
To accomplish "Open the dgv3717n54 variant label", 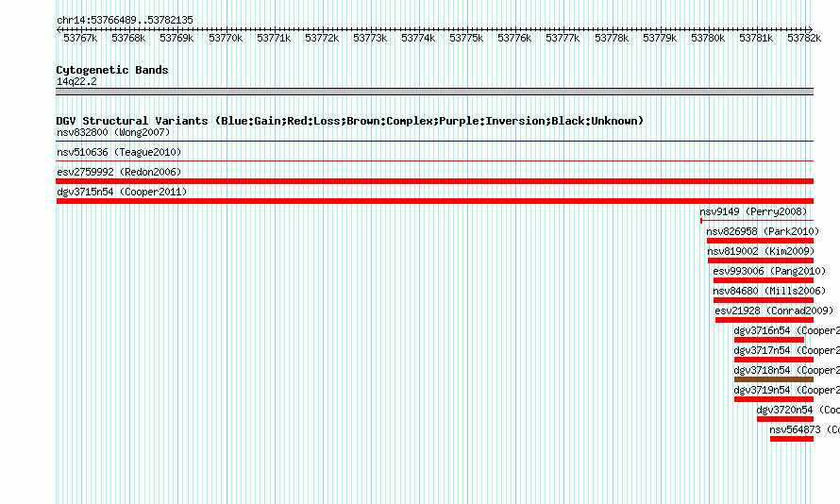I will 786,350.
